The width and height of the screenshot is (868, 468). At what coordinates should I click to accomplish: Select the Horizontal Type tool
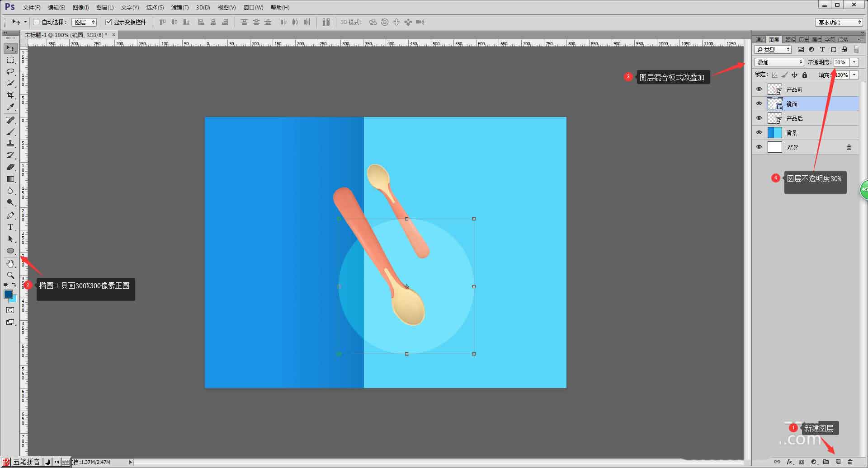point(10,227)
